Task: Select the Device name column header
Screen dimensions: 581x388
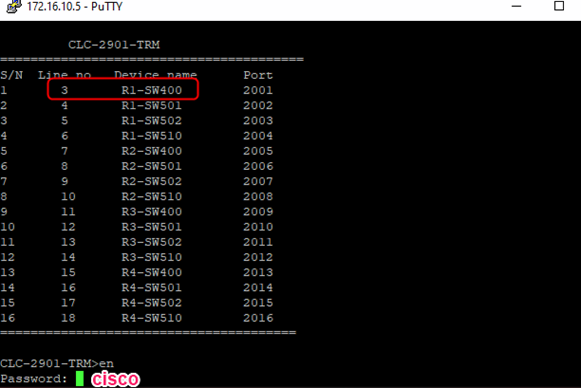Action: [156, 75]
